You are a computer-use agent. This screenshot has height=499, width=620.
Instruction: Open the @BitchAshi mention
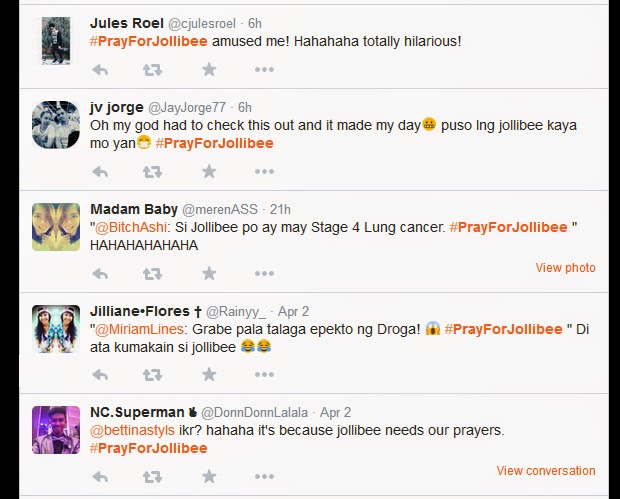[130, 227]
